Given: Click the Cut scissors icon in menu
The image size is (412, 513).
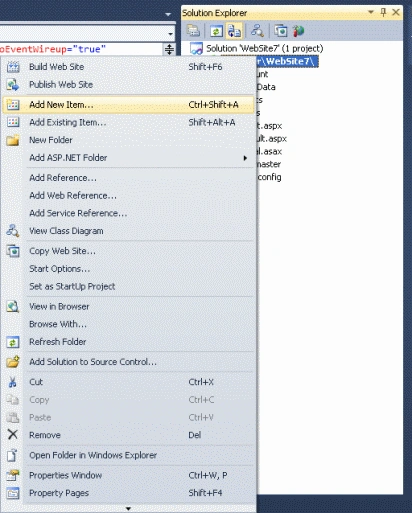Looking at the screenshot, I should [13, 382].
